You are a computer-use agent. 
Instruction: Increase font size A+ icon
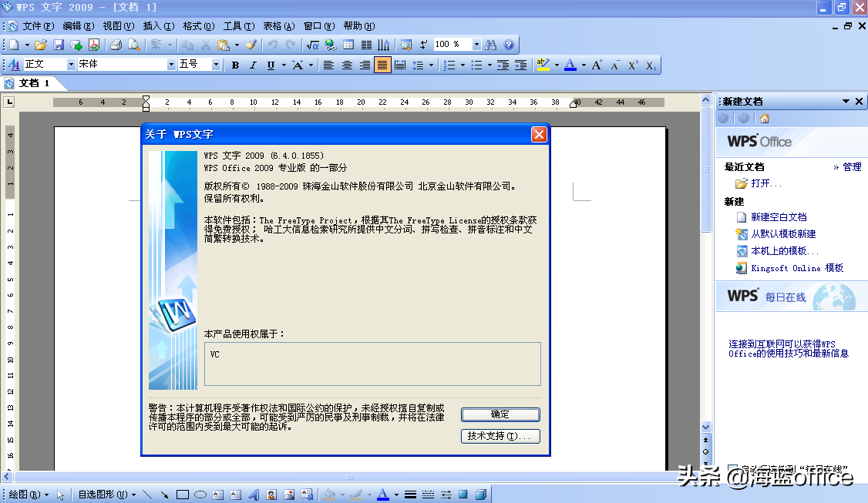(597, 65)
